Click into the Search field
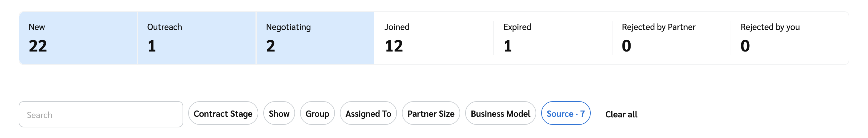The image size is (868, 138). click(x=101, y=114)
